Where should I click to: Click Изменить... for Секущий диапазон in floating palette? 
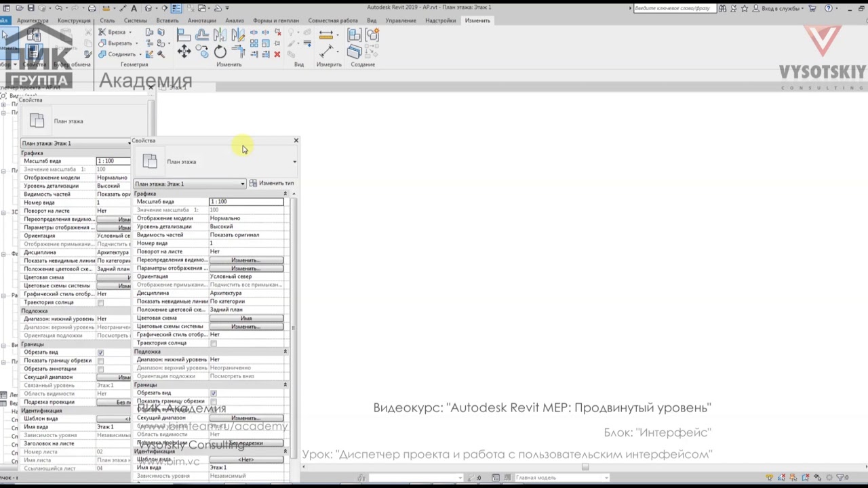click(x=246, y=418)
